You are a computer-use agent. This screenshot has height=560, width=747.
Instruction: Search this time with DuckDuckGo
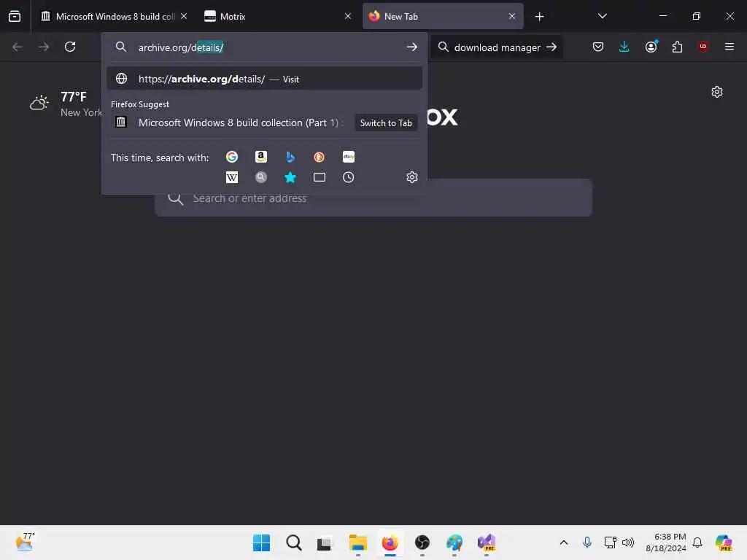click(x=320, y=157)
